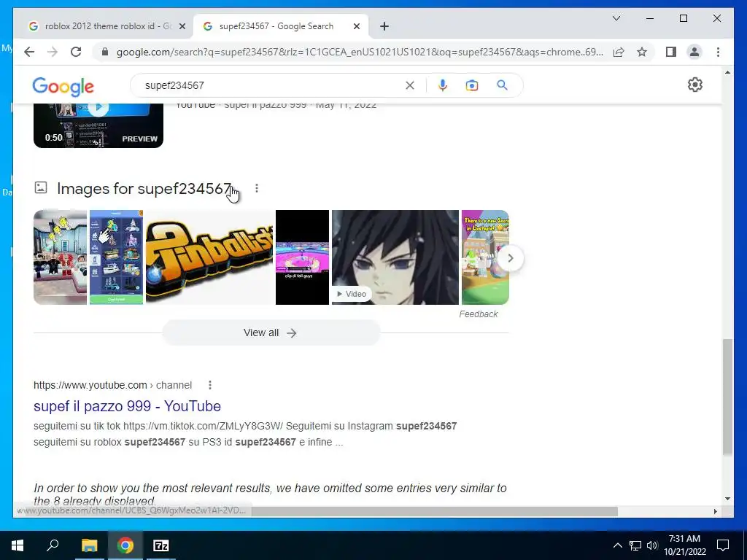This screenshot has width=747, height=560.
Task: Open Chrome three-dot menu
Action: coord(718,52)
